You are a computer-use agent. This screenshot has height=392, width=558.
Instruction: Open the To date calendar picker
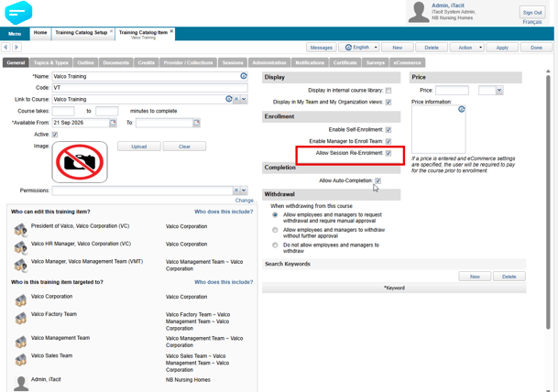196,123
